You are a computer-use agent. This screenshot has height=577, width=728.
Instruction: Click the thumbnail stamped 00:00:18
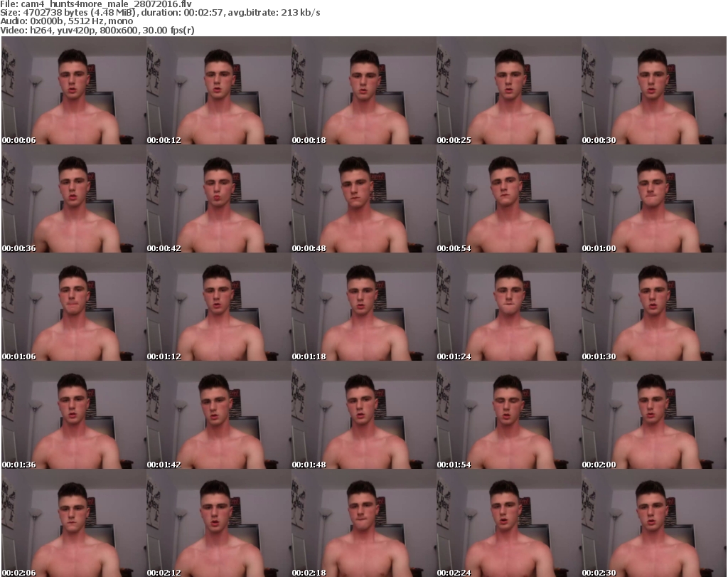363,90
